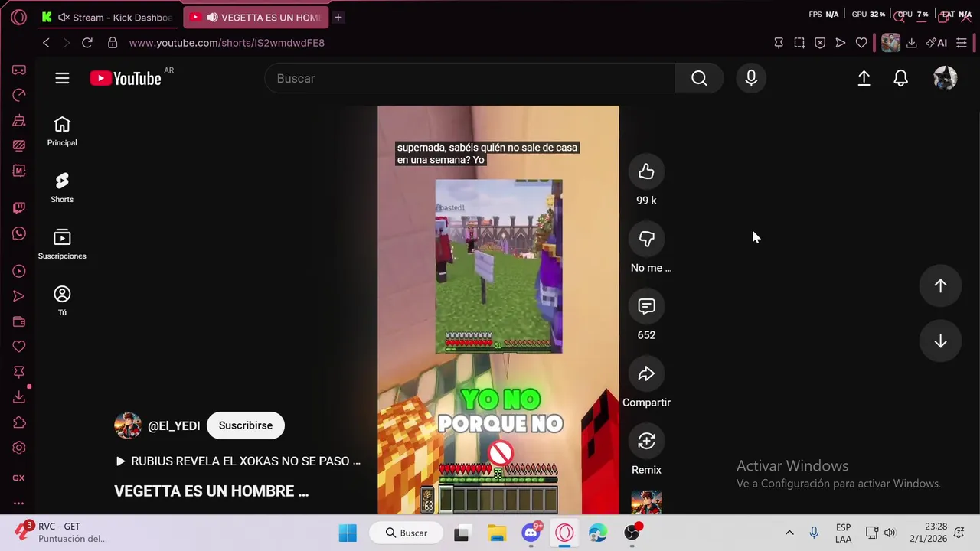Viewport: 980px width, 551px height.
Task: Click the YouTube search magnifier button
Action: (x=699, y=78)
